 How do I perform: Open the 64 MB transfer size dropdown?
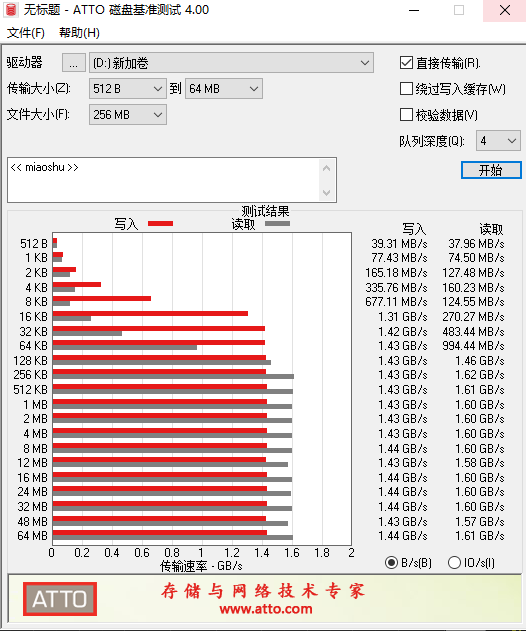(x=224, y=89)
